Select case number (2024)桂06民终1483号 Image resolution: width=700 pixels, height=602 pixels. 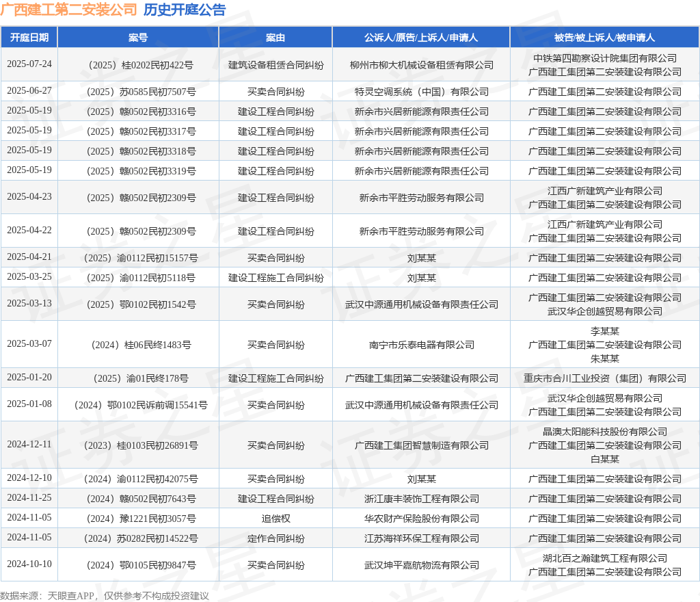pos(141,345)
